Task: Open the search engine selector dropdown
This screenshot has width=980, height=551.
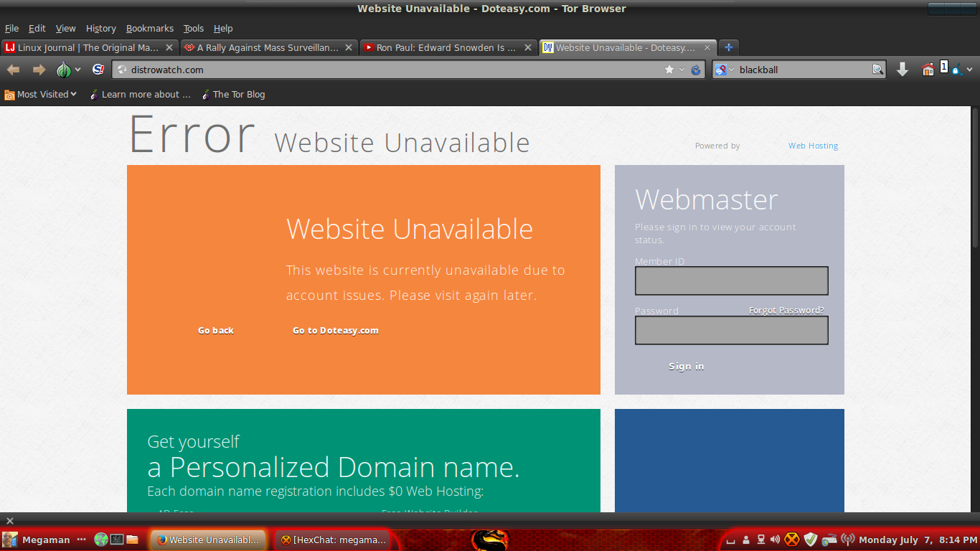Action: click(x=725, y=70)
